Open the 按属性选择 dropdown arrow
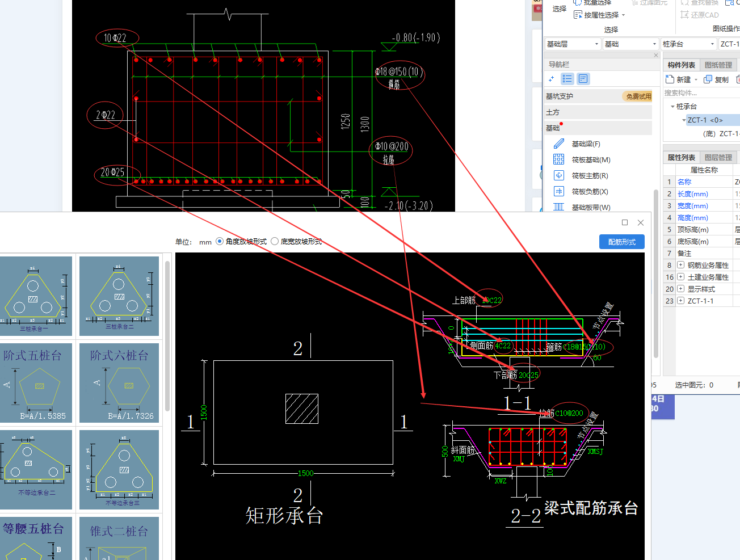This screenshot has height=560, width=740. (623, 15)
